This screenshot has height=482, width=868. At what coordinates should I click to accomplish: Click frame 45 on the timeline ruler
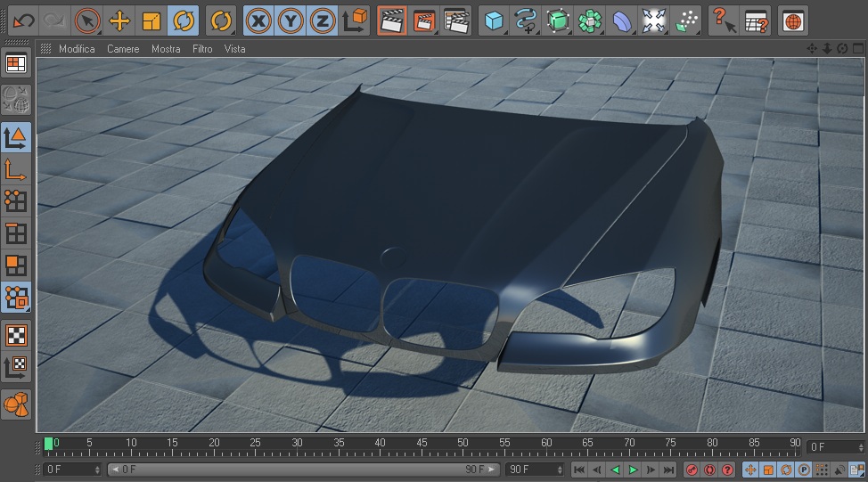(422, 443)
